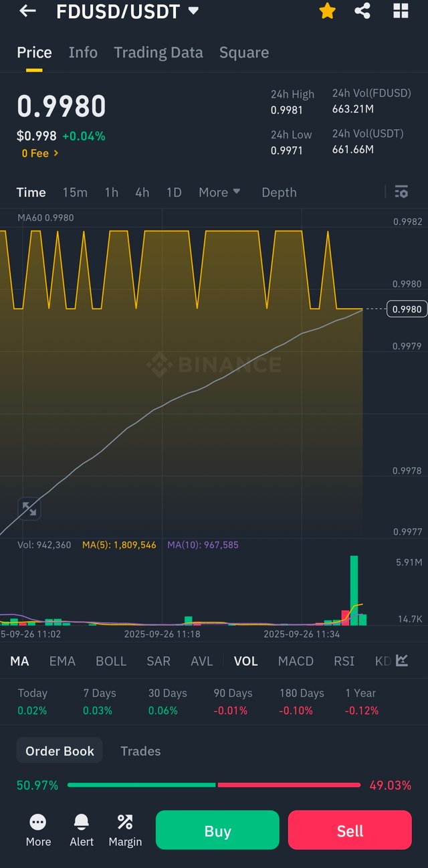Open the 0 Fee link

(40, 153)
